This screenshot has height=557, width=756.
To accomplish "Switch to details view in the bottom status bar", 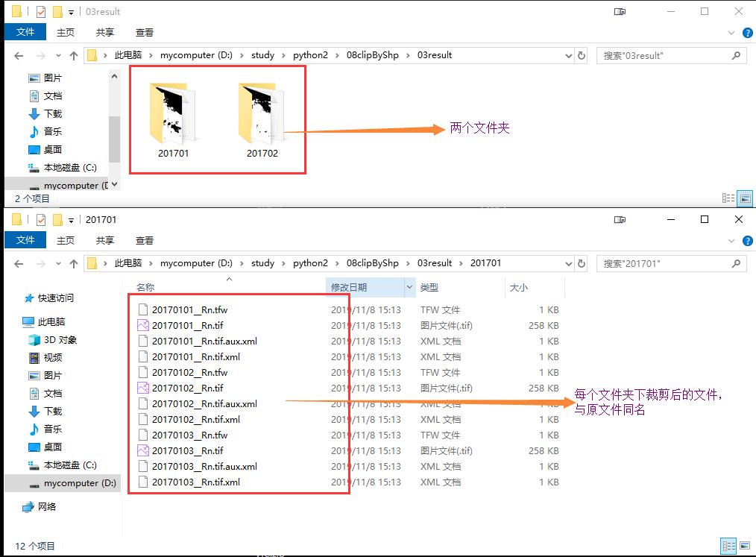I will pyautogui.click(x=728, y=546).
